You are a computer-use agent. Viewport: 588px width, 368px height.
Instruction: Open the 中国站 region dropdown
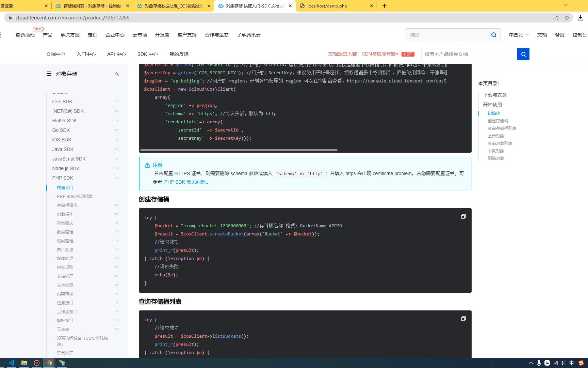click(x=519, y=35)
